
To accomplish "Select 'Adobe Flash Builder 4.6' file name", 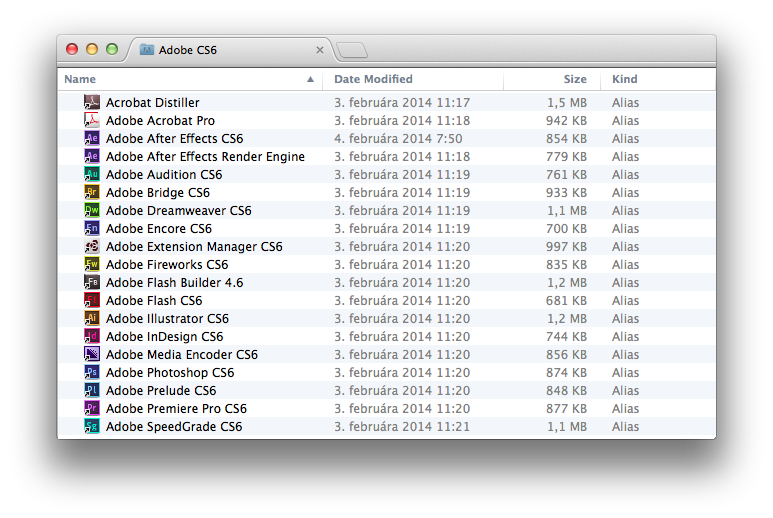I will 175,282.
